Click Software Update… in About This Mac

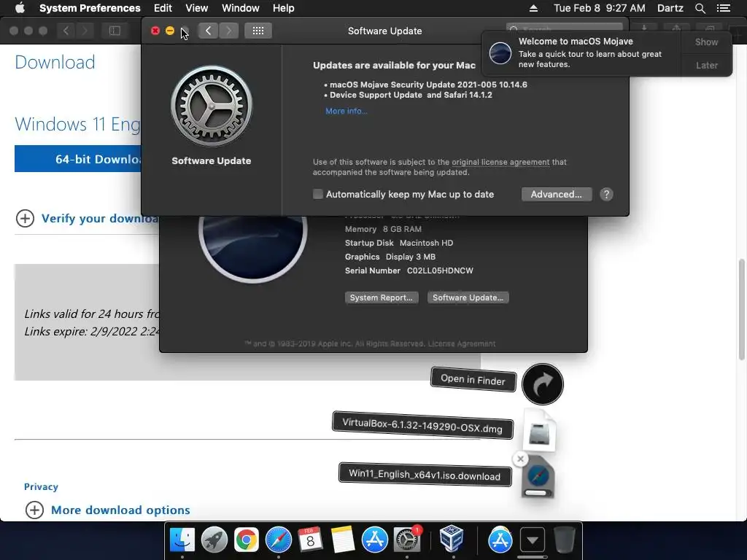[x=468, y=297]
